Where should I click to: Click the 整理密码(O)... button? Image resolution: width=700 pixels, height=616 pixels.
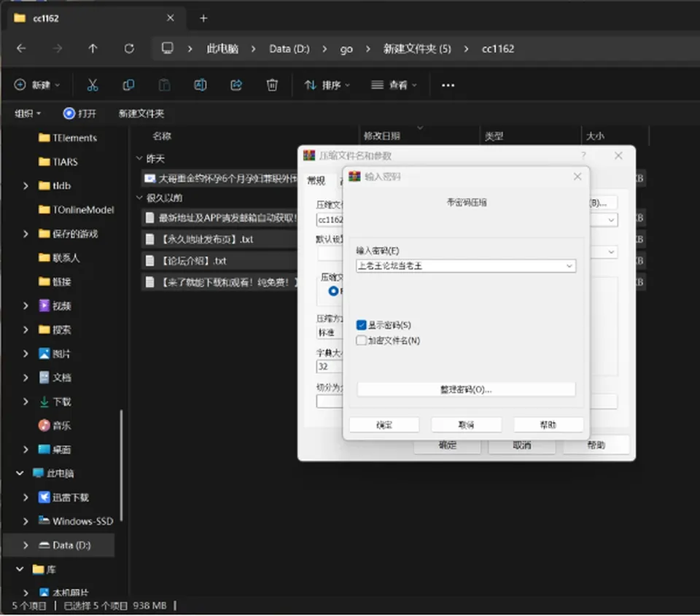point(466,389)
